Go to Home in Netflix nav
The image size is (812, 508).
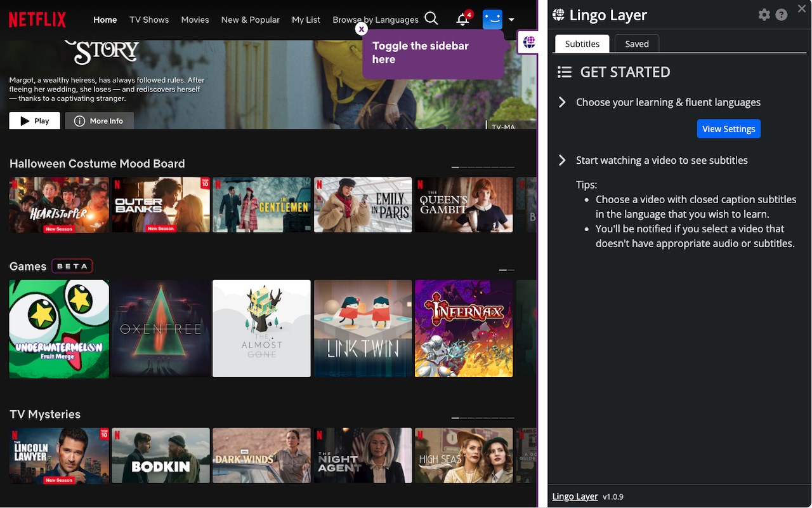coord(105,20)
